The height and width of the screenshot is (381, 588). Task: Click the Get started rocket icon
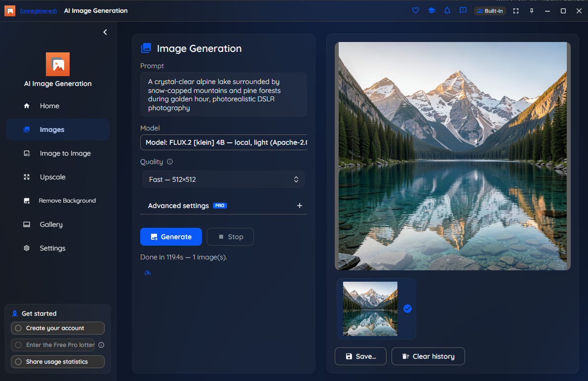pos(15,313)
